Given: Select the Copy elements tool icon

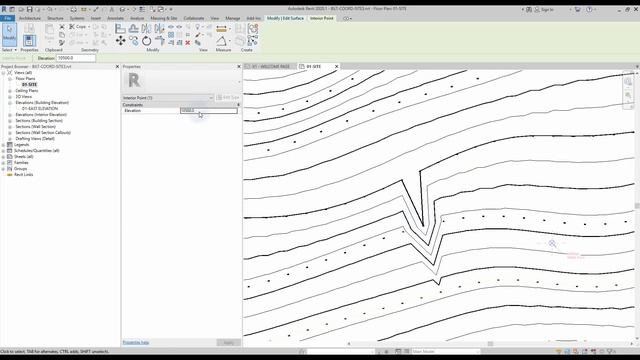Looking at the screenshot, I should pyautogui.click(x=133, y=40).
